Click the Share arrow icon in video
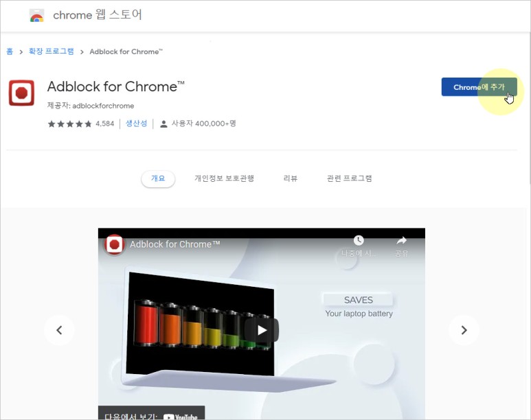This screenshot has height=420, width=531. click(x=401, y=240)
